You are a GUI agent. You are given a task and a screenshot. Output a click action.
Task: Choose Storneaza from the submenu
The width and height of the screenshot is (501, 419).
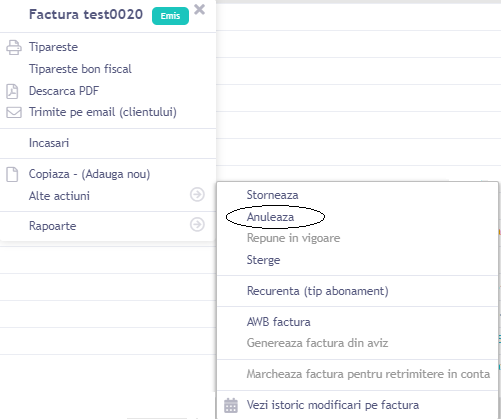pyautogui.click(x=272, y=195)
